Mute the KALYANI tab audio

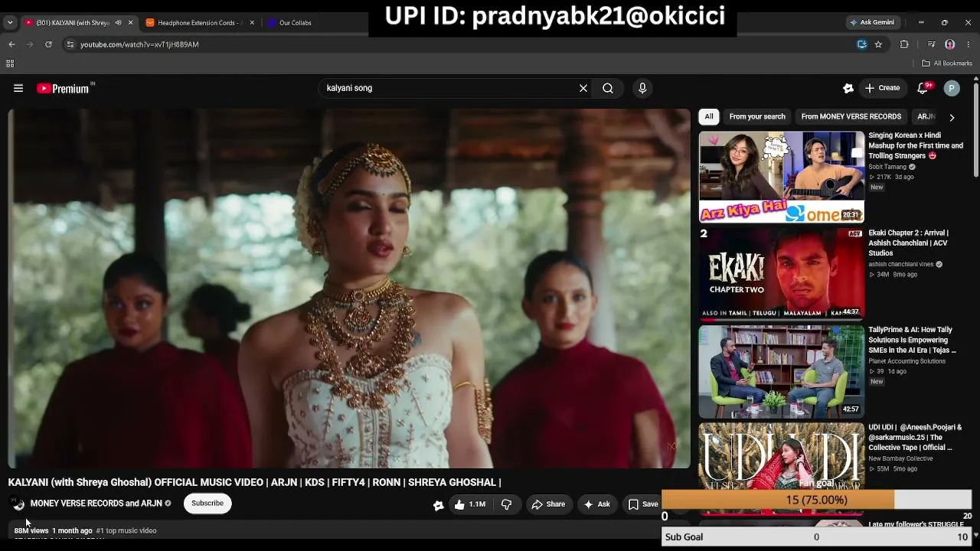point(118,23)
